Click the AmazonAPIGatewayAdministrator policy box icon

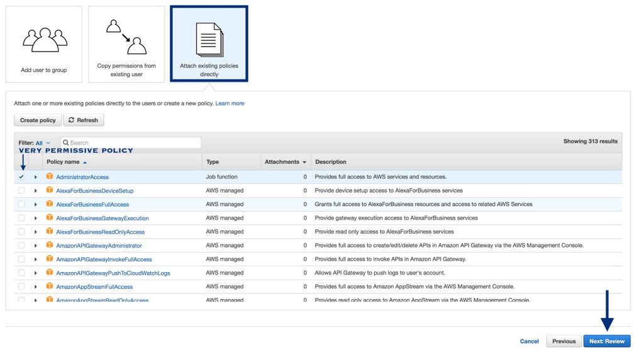[x=50, y=245]
